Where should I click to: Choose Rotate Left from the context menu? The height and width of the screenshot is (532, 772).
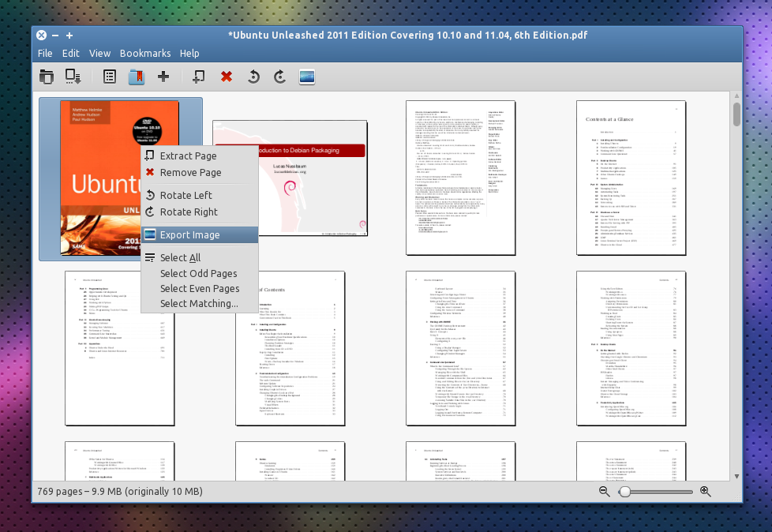coord(185,195)
